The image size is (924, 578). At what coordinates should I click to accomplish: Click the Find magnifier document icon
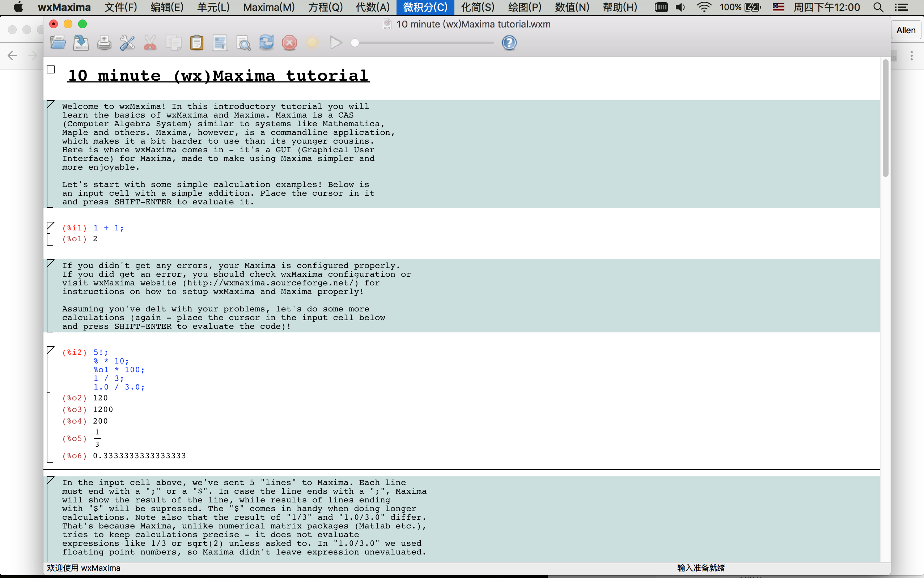point(243,43)
